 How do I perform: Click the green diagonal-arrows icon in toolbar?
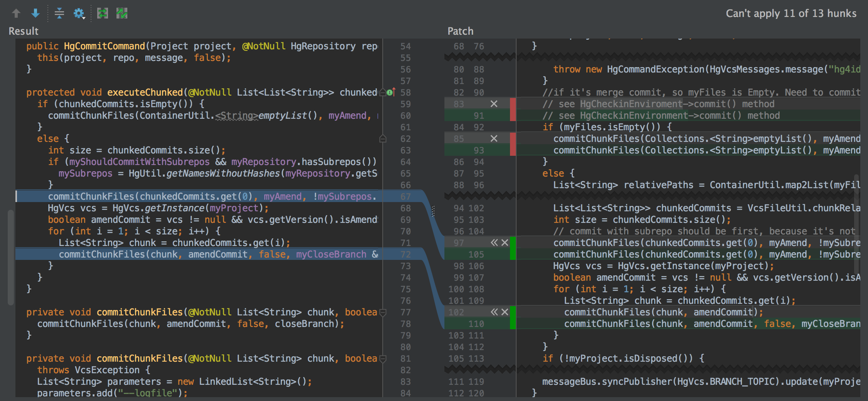coord(122,13)
